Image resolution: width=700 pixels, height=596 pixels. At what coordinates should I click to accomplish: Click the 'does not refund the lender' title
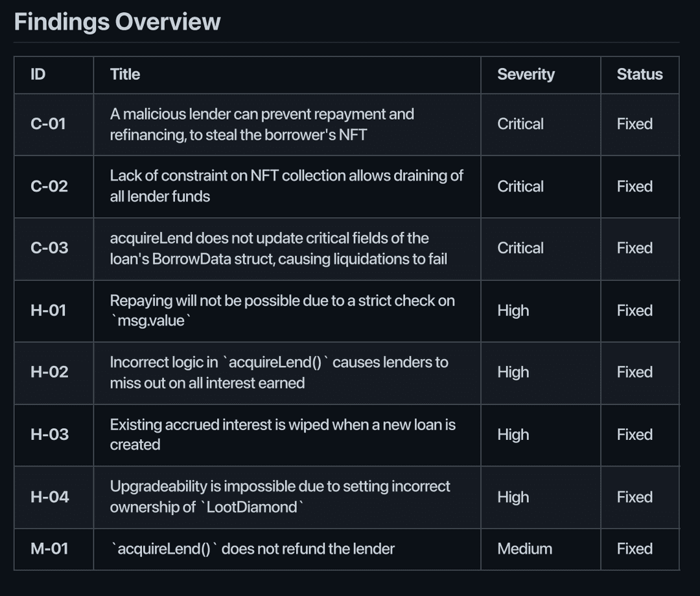click(x=253, y=549)
